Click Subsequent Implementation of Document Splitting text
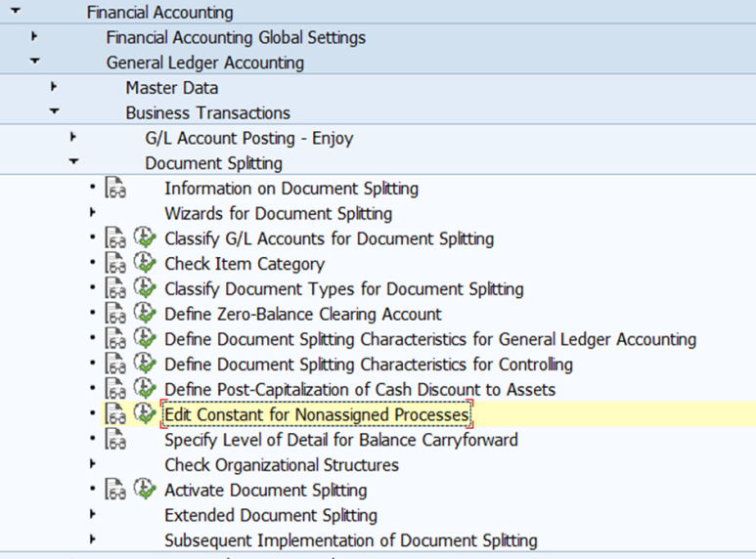Viewport: 756px width, 559px height. [350, 540]
